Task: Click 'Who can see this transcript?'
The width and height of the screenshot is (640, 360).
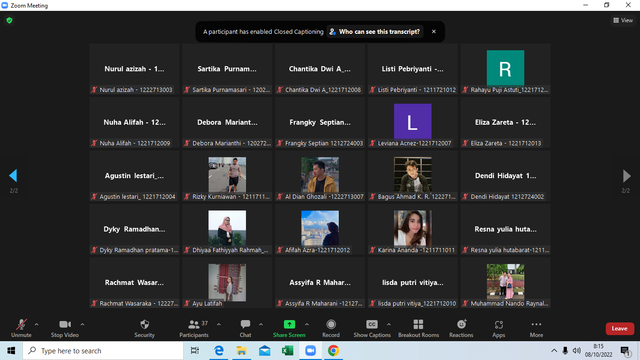Action: [375, 31]
